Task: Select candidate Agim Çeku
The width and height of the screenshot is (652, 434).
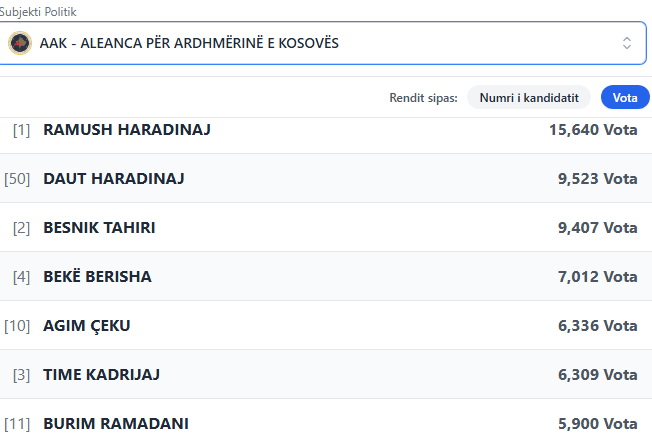Action: tap(87, 325)
